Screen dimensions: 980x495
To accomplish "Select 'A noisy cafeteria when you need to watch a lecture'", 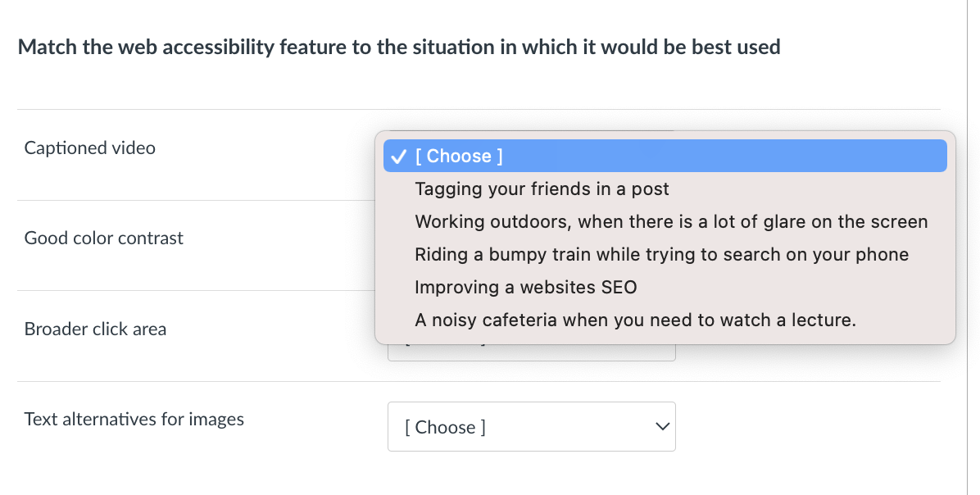I will pyautogui.click(x=636, y=320).
